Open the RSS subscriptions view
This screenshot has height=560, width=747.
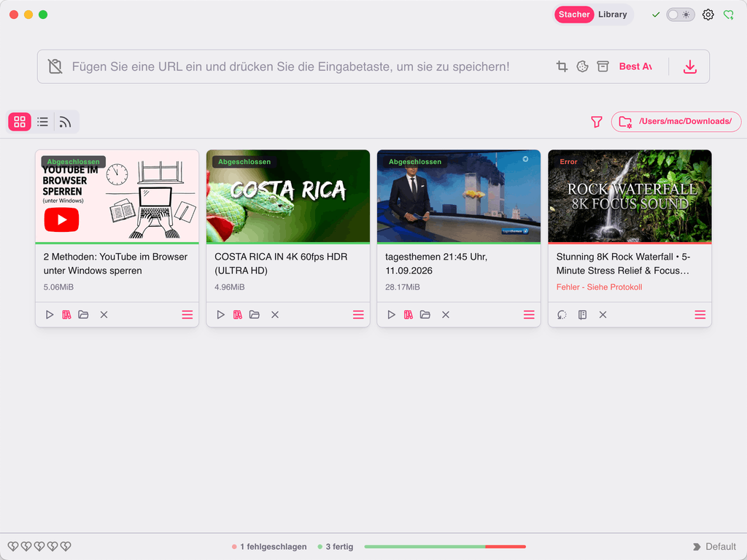(65, 122)
